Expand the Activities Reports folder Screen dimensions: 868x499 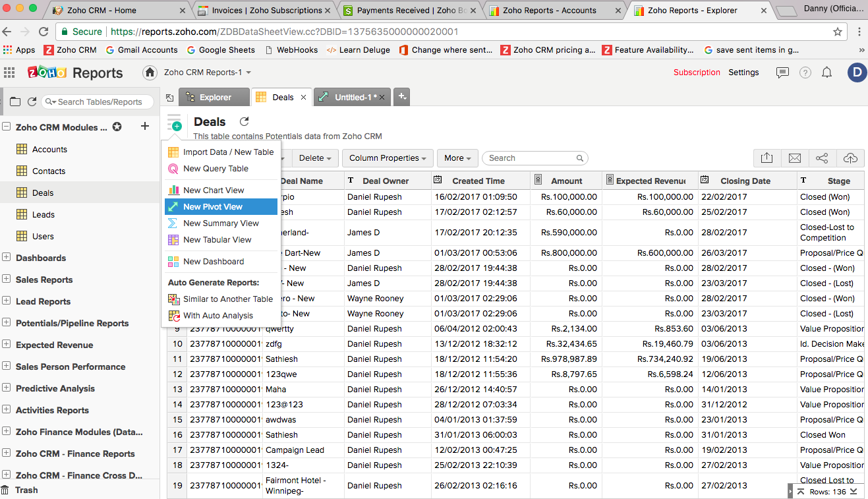[x=7, y=410]
